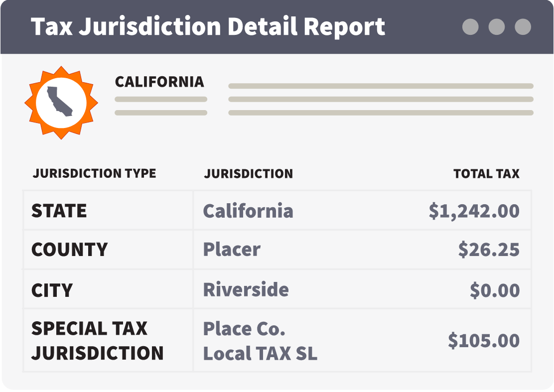Click the $1,242.00 state tax amount
Screen dimensions: 554x392
474,211
